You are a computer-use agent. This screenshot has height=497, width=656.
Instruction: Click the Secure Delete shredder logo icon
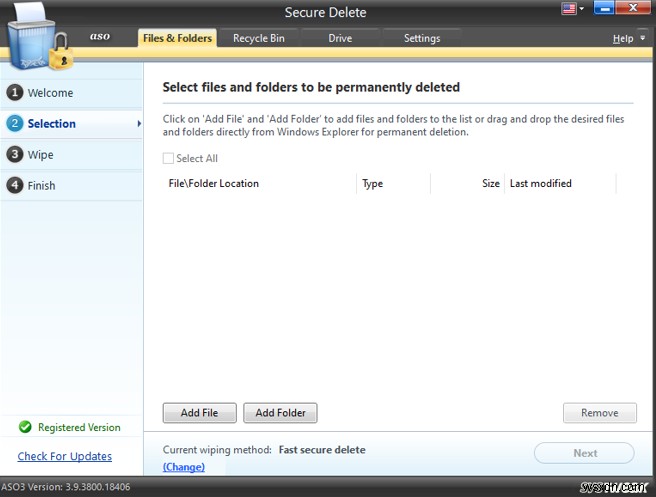pyautogui.click(x=40, y=38)
